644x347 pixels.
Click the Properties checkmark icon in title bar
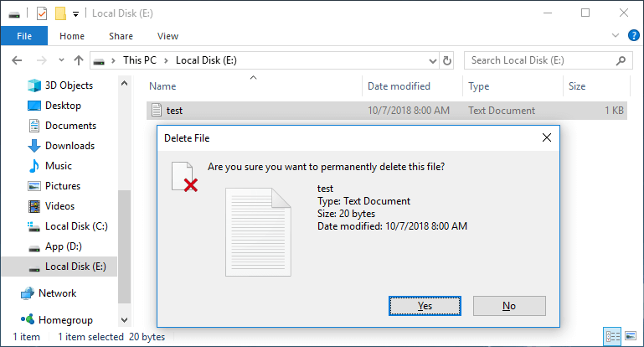pos(42,13)
